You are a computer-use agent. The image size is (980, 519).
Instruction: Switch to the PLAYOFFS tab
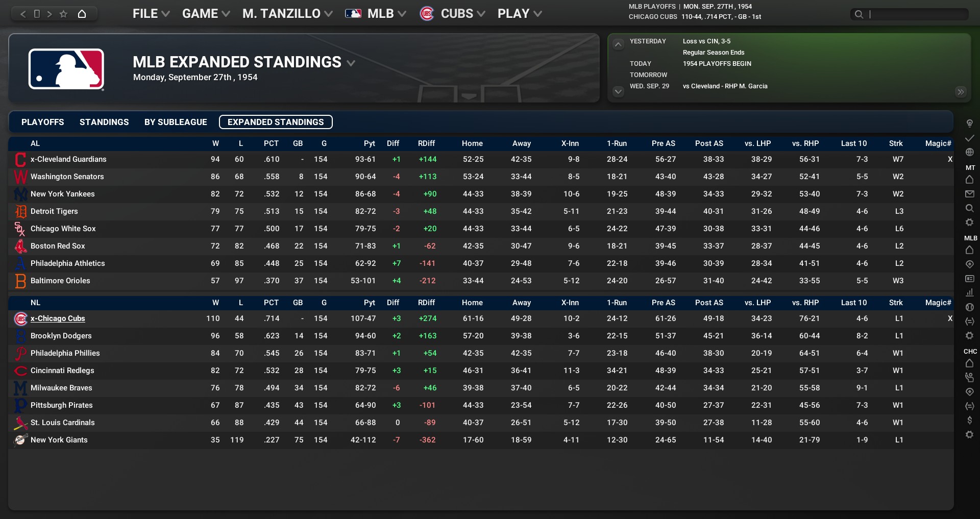click(43, 122)
